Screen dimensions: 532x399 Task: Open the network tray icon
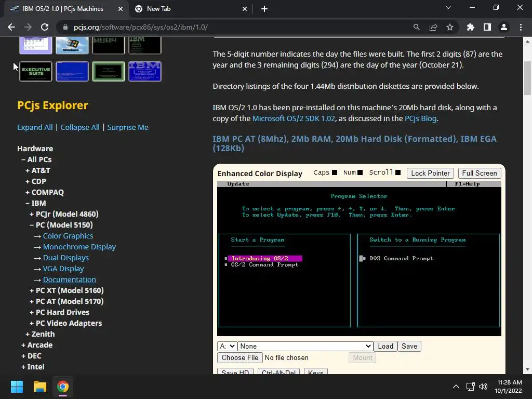point(470,387)
